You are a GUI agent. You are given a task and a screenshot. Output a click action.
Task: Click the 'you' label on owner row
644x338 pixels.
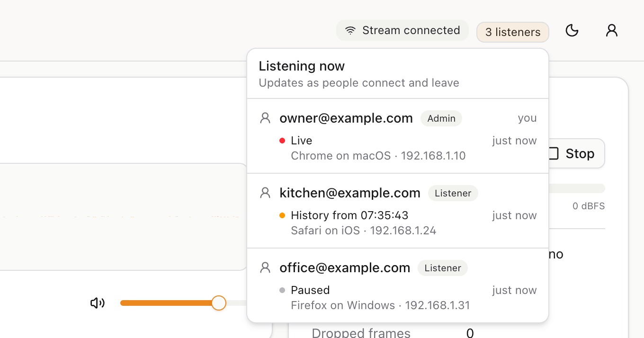[x=527, y=118]
